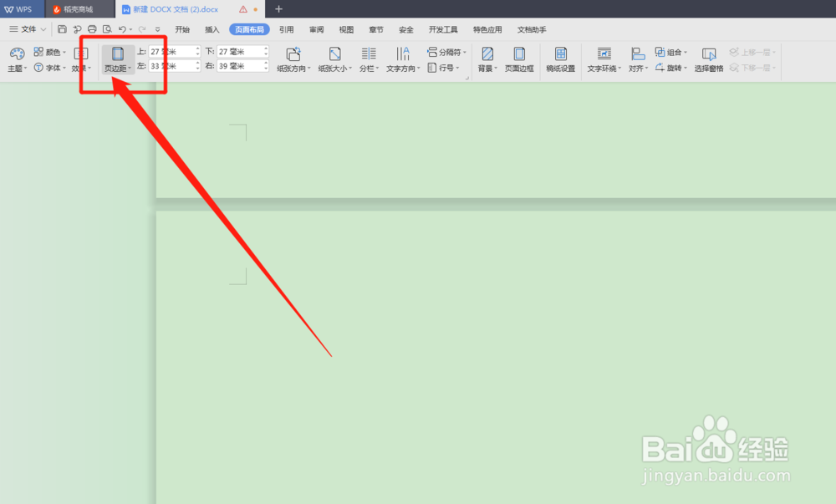Switch to the 章节 (Sections) tab
This screenshot has height=504, width=836.
tap(376, 29)
